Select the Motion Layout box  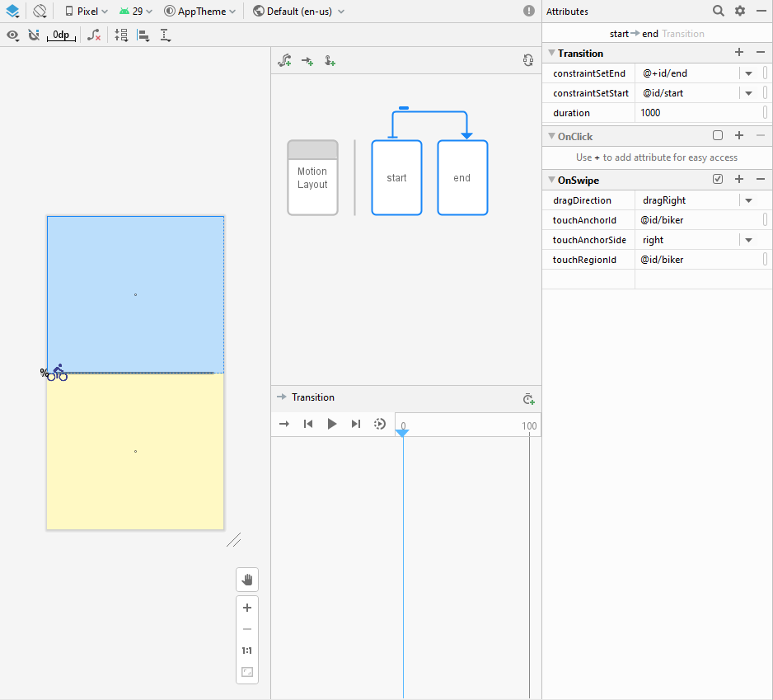[x=312, y=178]
